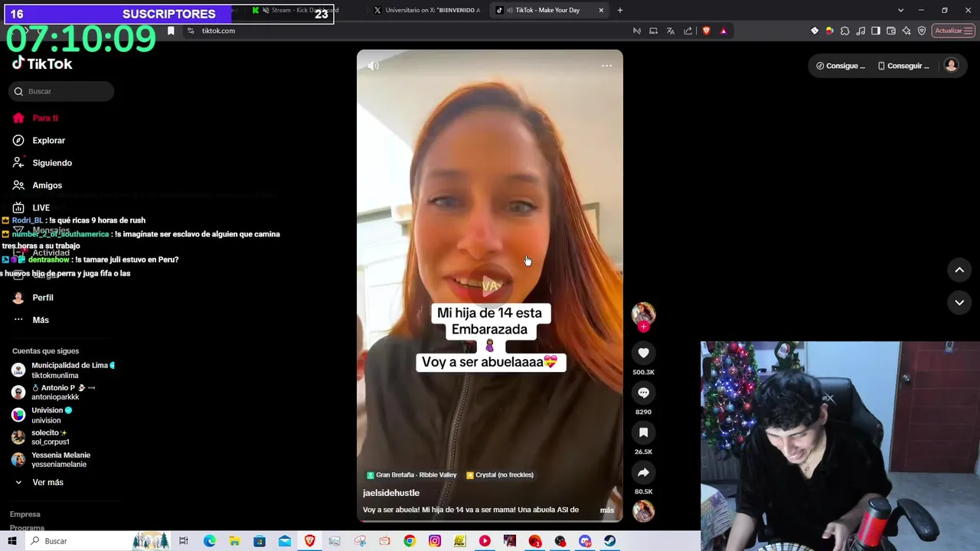Save the video with the bookmark icon

[x=643, y=432]
